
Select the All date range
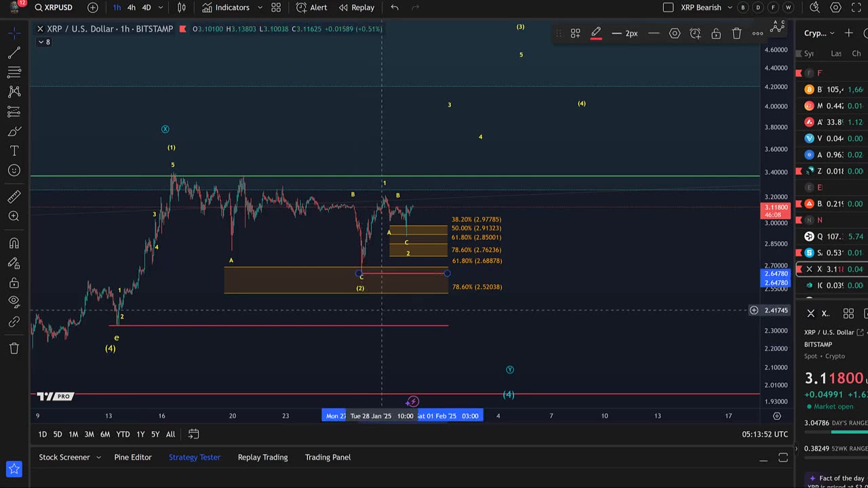coord(170,434)
